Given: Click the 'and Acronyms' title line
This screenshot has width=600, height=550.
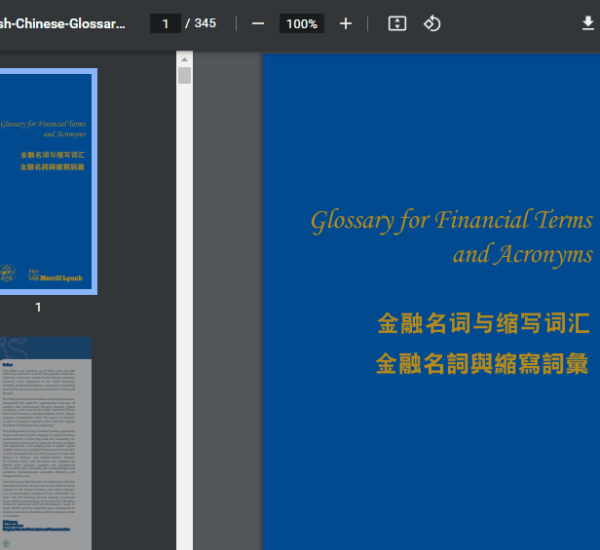Looking at the screenshot, I should (523, 254).
